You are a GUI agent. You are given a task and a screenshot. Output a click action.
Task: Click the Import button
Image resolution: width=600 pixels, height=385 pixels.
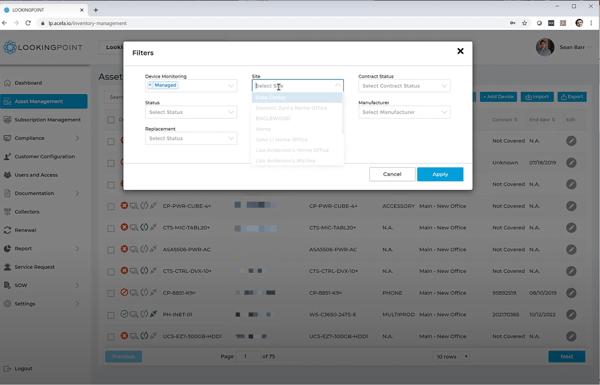[537, 97]
